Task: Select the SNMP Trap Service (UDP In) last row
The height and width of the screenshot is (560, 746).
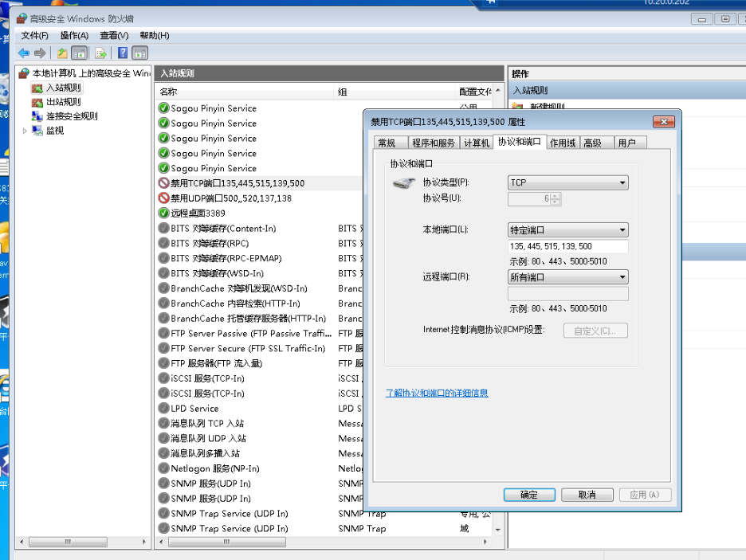Action: click(x=324, y=529)
